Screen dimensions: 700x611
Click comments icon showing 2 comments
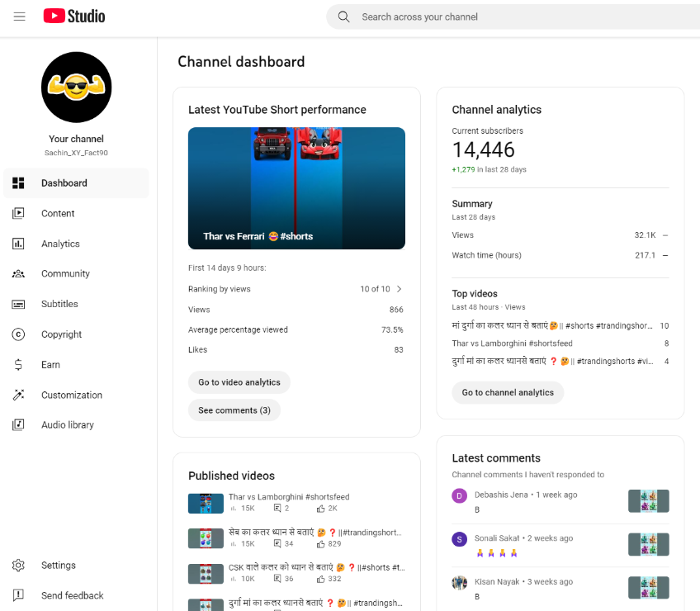pos(277,509)
